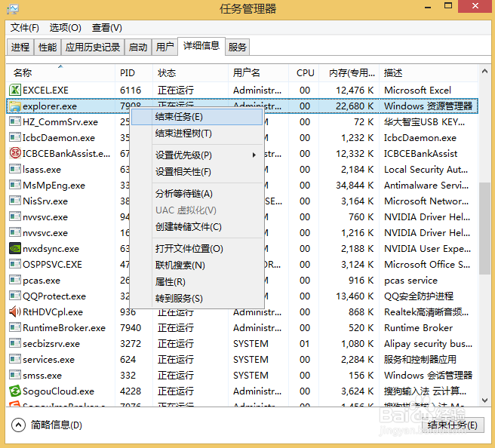Click the NisSrv.exe process icon

(15, 201)
